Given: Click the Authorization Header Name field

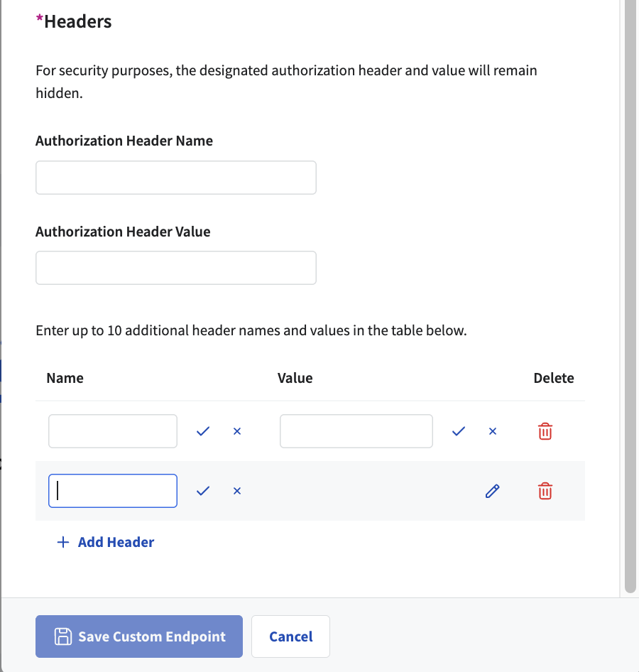Looking at the screenshot, I should 175,178.
